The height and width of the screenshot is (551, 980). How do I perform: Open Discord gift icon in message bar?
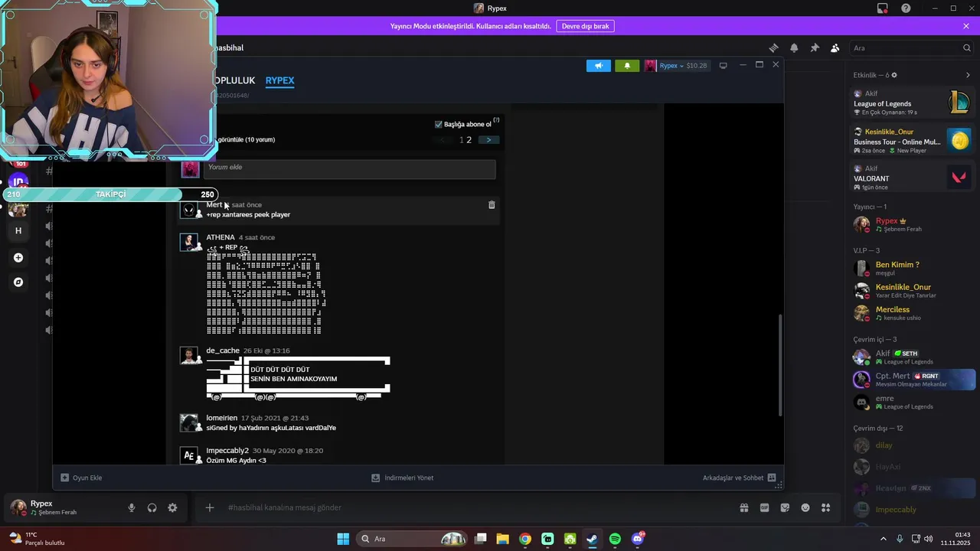[743, 507]
